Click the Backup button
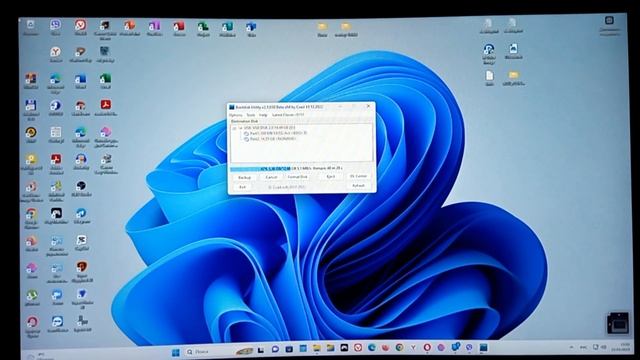Viewport: 640px width, 360px height. pyautogui.click(x=244, y=178)
